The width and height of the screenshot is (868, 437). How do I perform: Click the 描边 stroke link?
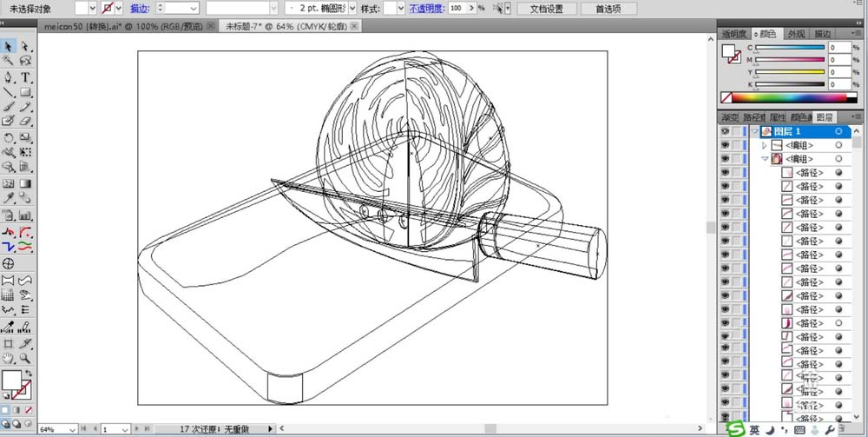[138, 9]
